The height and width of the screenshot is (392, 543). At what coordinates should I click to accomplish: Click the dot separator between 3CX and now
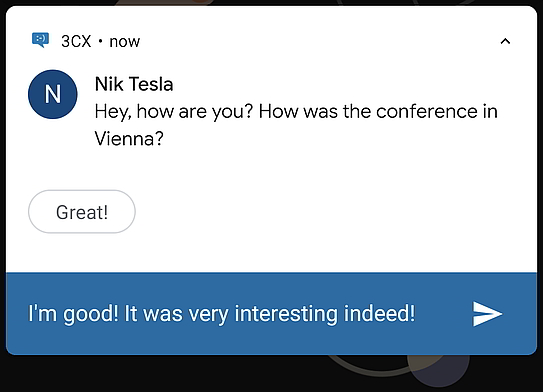tap(100, 42)
